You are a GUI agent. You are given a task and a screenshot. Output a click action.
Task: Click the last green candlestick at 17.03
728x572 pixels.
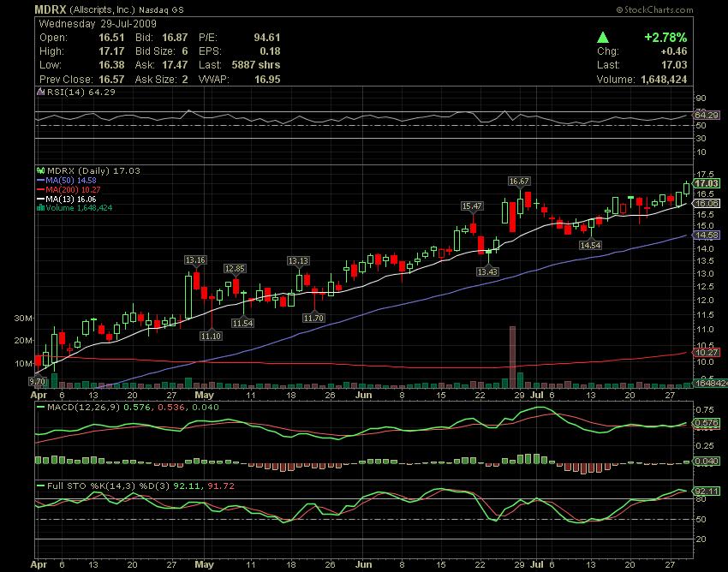[x=687, y=188]
